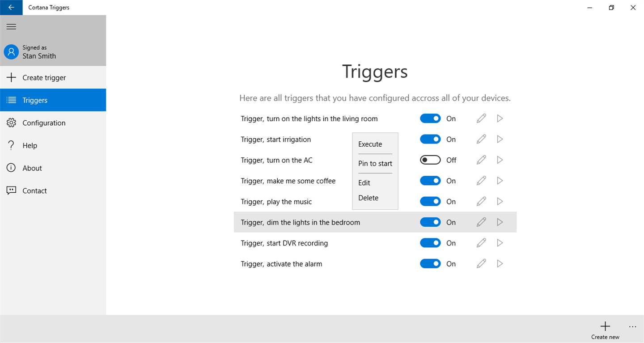Enable the turn on the AC toggle

click(x=430, y=160)
